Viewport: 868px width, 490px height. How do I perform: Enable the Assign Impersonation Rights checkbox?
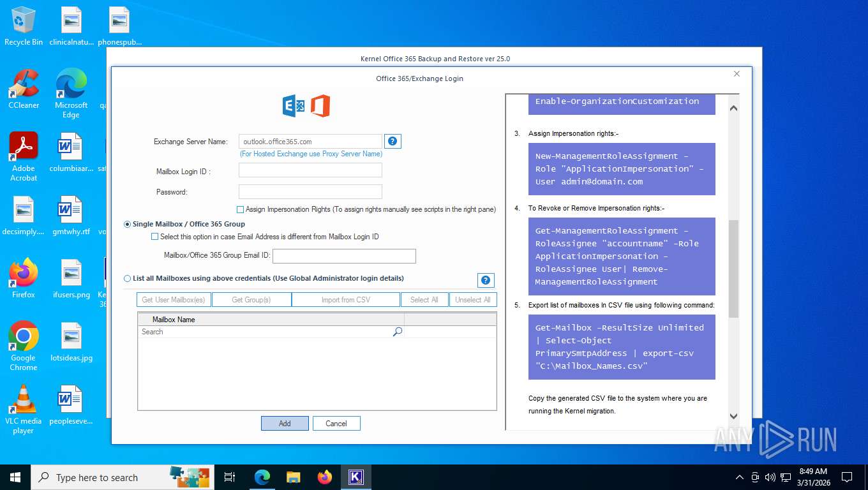240,209
